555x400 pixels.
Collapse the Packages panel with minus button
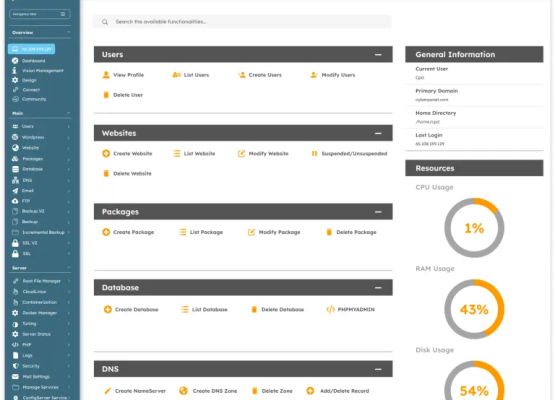pos(378,212)
